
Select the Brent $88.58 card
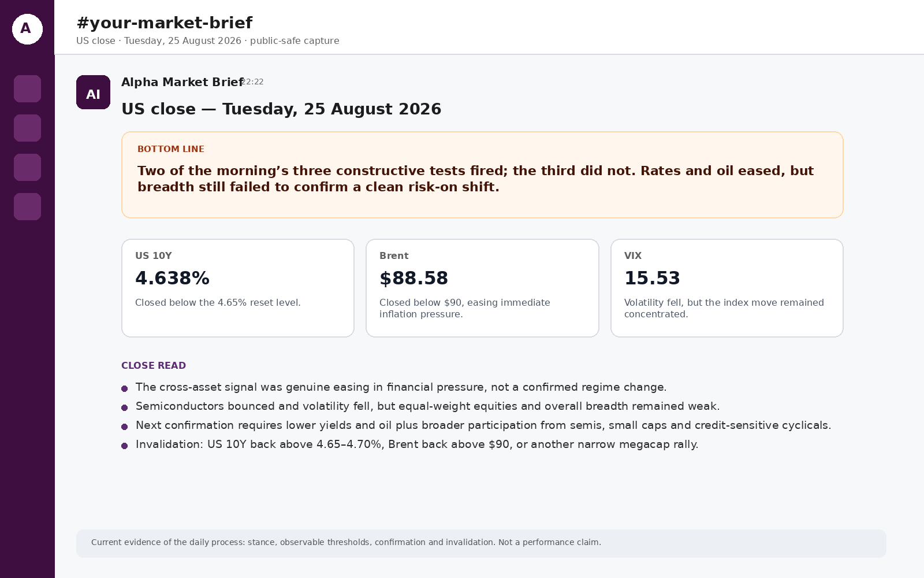482,288
